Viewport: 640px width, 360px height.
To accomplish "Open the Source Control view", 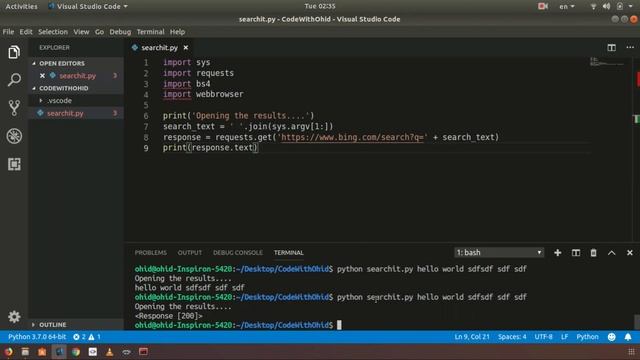I will click(14, 108).
